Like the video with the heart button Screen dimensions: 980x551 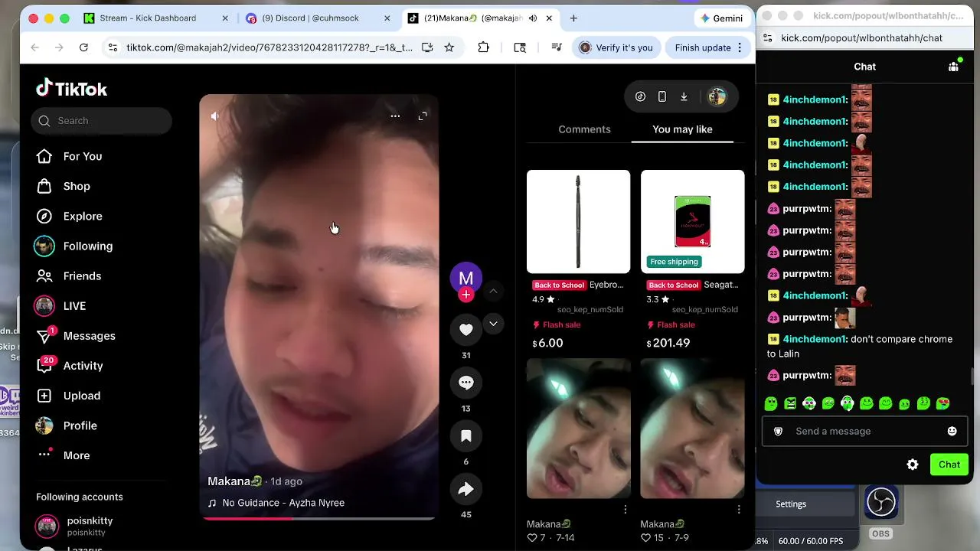point(466,330)
